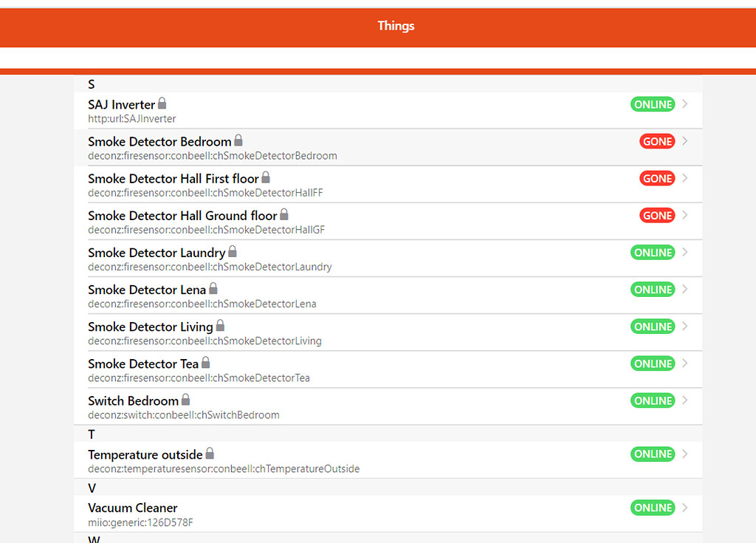Open the Switch Bedroom thing
This screenshot has height=543, width=756.
click(x=369, y=406)
